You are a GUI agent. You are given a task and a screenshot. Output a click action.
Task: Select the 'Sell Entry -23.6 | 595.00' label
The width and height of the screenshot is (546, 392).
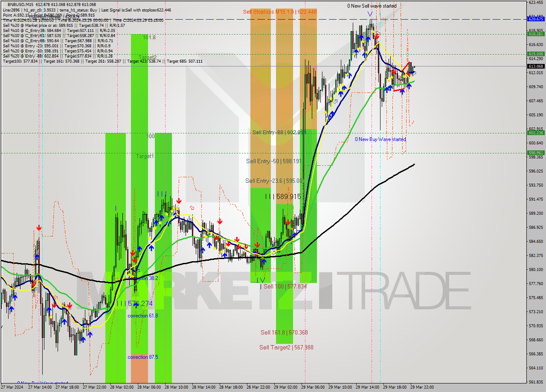274,181
